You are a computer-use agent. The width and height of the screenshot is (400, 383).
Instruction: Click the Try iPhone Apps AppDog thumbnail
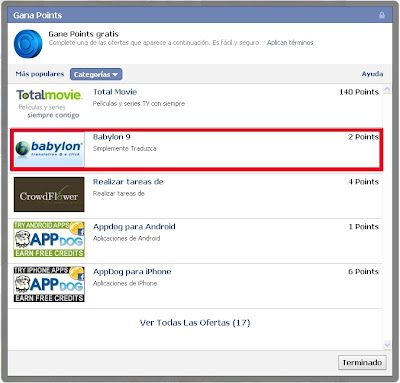49,284
